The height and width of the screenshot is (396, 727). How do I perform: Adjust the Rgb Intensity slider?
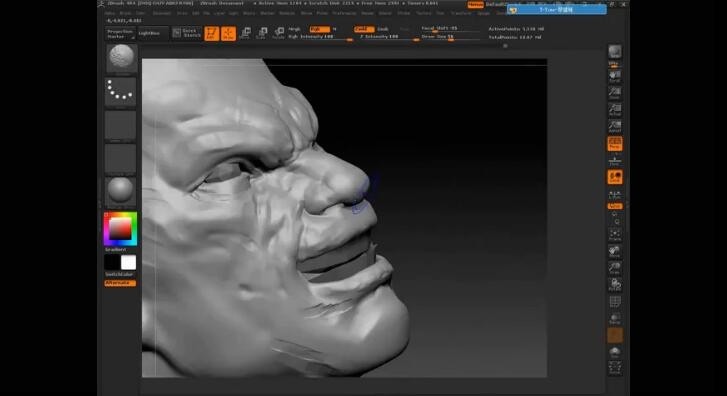(x=320, y=37)
